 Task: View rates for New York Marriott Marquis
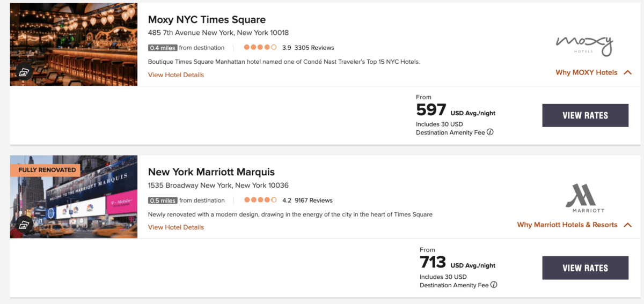585,268
